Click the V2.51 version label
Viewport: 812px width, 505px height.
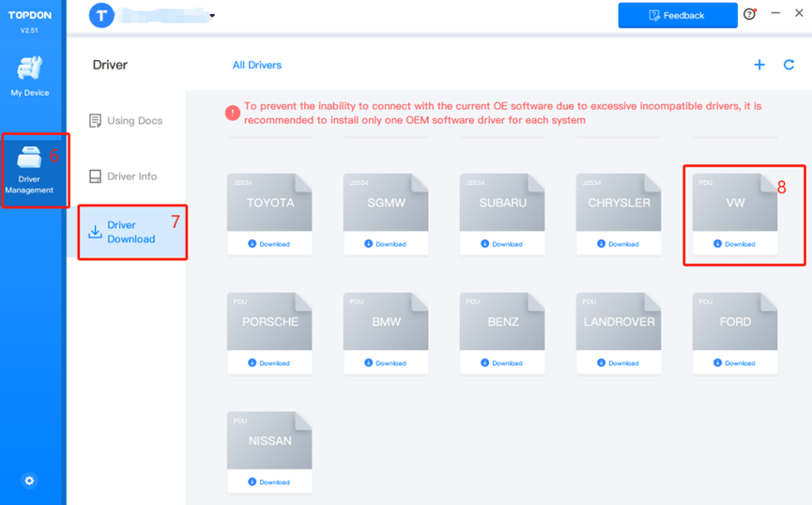(x=29, y=31)
